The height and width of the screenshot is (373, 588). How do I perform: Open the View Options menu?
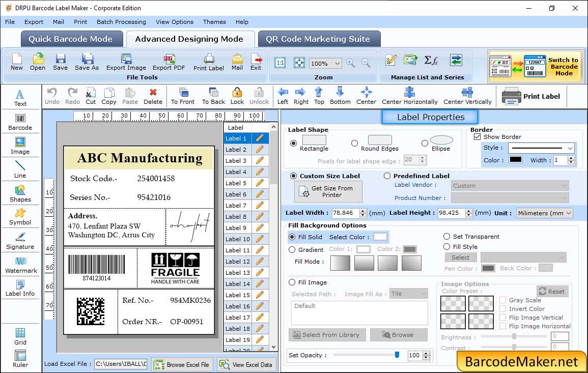click(175, 22)
